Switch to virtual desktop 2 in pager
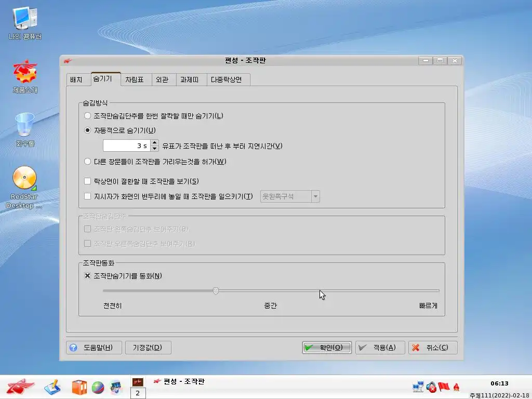The image size is (532, 399). click(138, 393)
